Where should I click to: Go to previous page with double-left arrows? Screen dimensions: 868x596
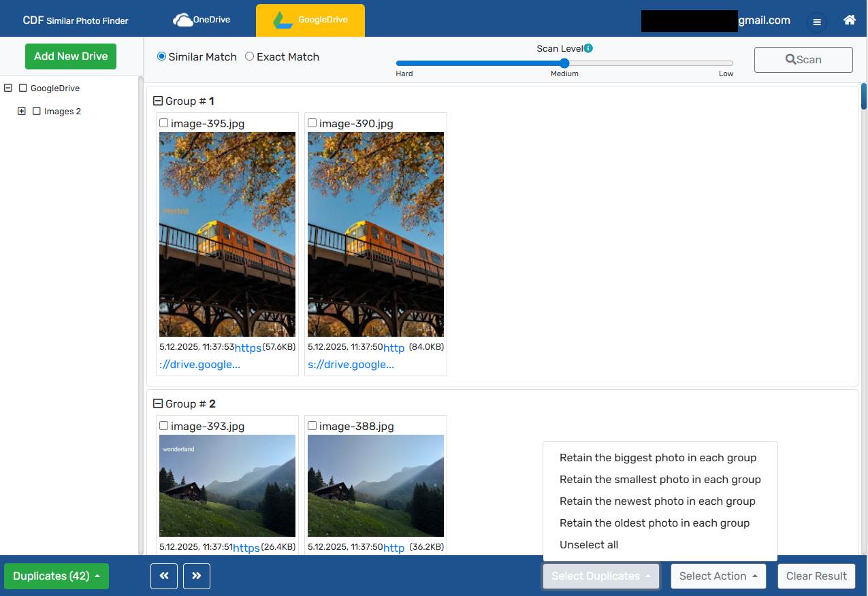pyautogui.click(x=164, y=576)
